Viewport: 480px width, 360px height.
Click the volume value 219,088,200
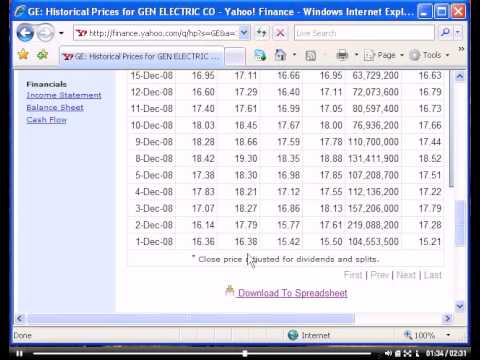(x=373, y=225)
